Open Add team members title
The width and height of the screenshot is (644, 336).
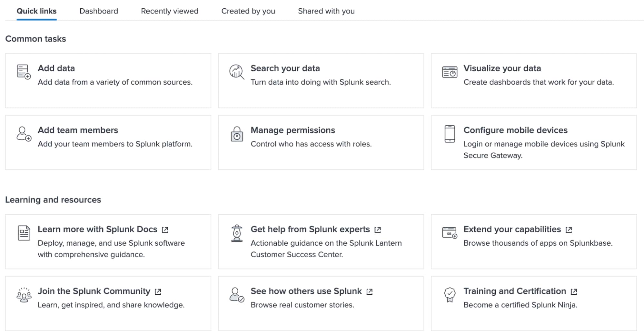click(78, 130)
